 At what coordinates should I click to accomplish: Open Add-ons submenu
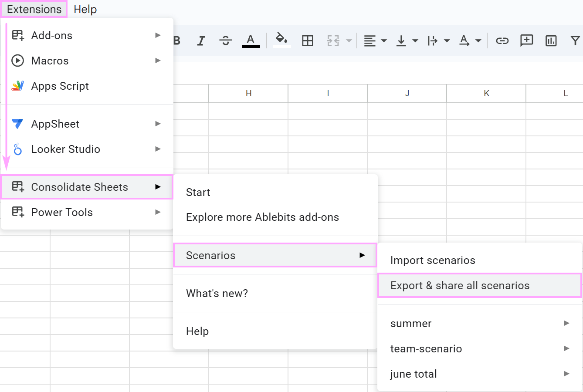[x=87, y=35]
